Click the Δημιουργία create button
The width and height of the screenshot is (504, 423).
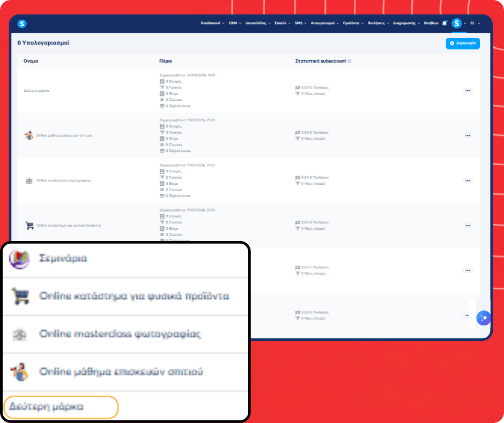[463, 43]
